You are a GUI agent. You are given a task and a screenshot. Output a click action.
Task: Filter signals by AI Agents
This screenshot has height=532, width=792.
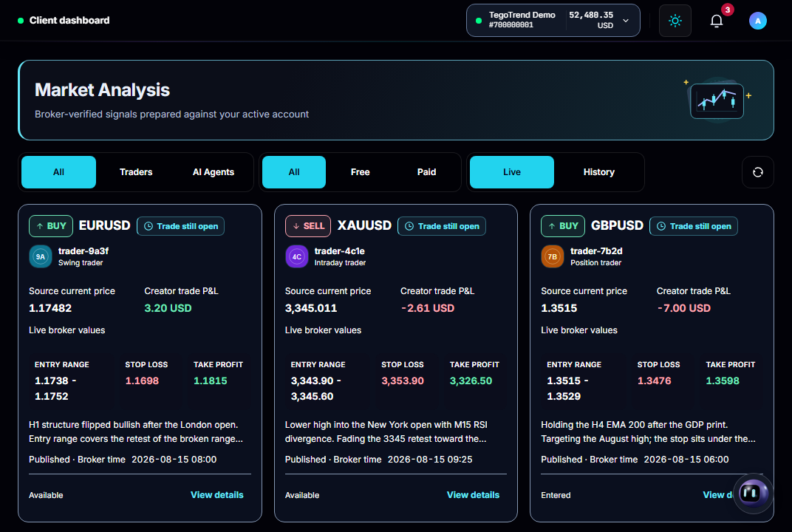[214, 172]
